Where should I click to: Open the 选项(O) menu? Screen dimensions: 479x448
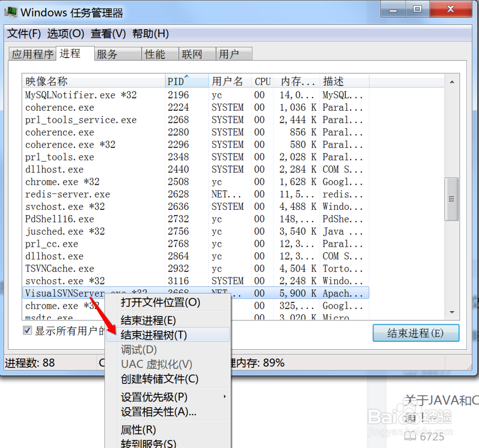tap(66, 34)
